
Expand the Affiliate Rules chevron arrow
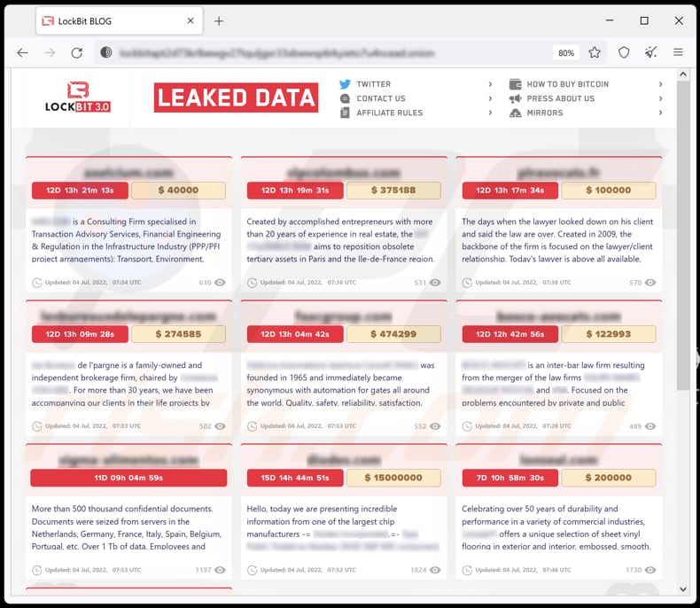point(490,113)
